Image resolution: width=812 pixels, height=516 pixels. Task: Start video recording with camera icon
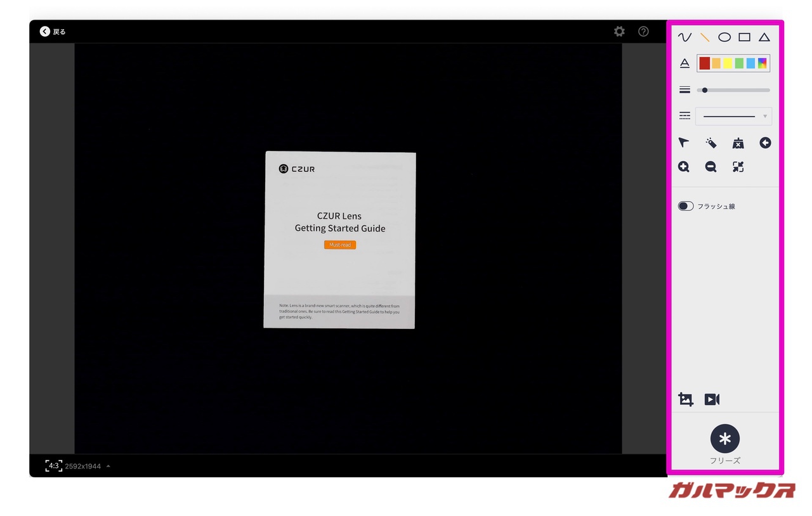(x=712, y=399)
